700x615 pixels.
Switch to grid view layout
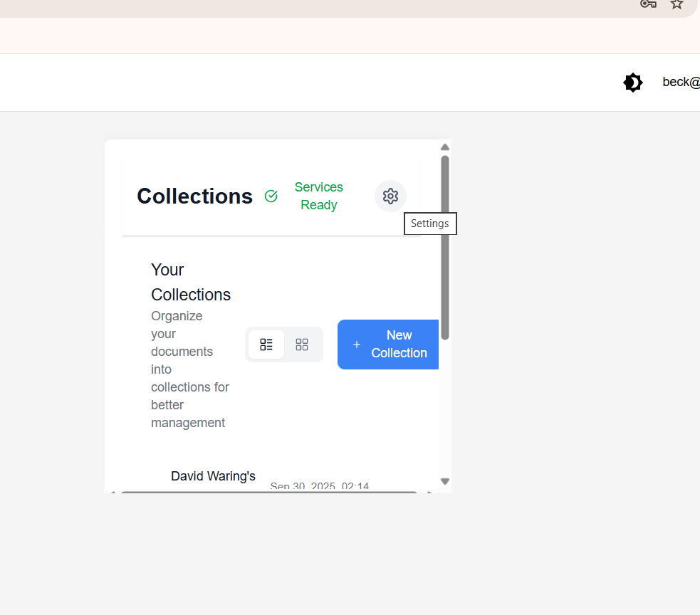click(x=302, y=345)
